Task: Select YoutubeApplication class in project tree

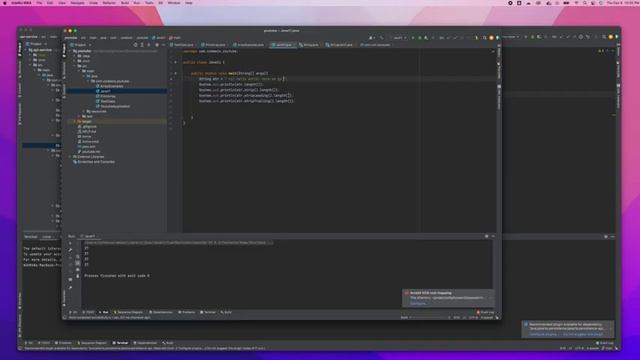Action: pyautogui.click(x=113, y=106)
